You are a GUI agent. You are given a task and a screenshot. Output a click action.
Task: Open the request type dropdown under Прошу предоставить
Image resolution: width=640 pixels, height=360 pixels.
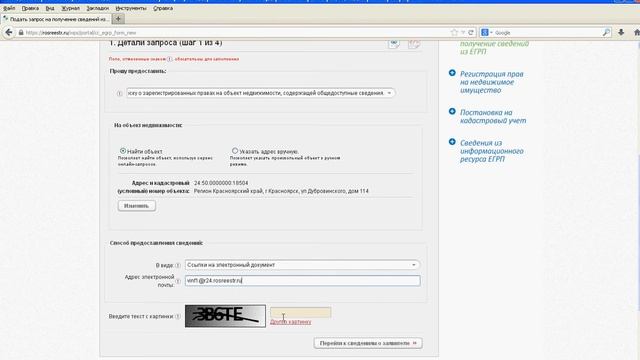pyautogui.click(x=260, y=93)
